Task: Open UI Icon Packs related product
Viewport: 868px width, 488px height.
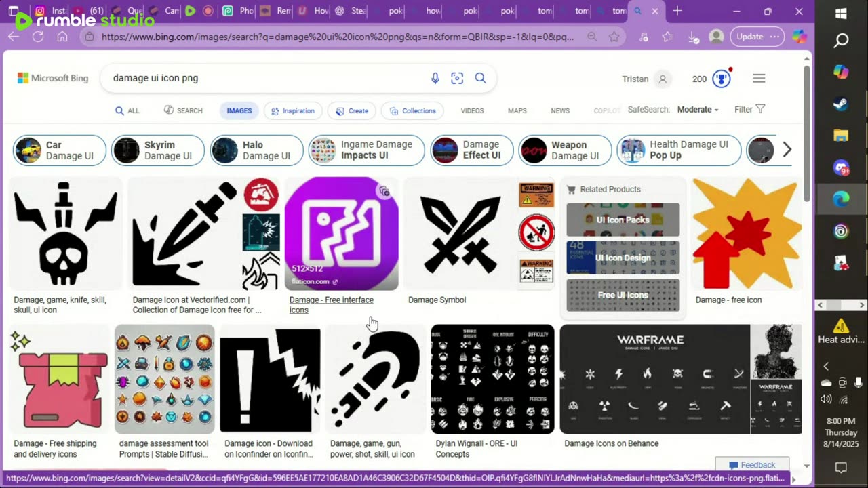Action: click(x=623, y=220)
